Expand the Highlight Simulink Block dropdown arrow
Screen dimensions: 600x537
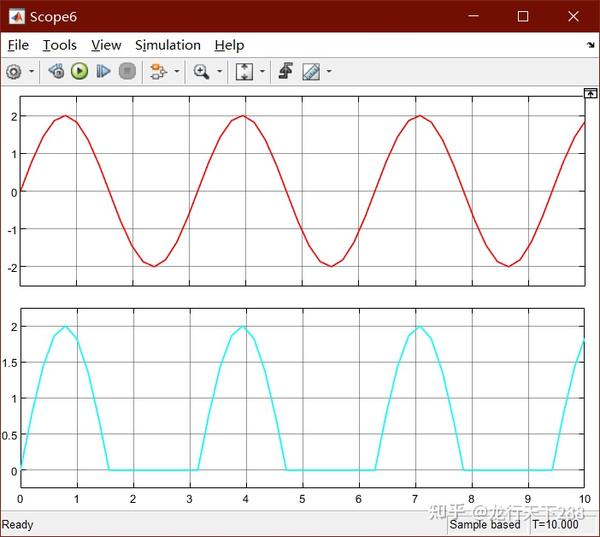click(x=177, y=71)
